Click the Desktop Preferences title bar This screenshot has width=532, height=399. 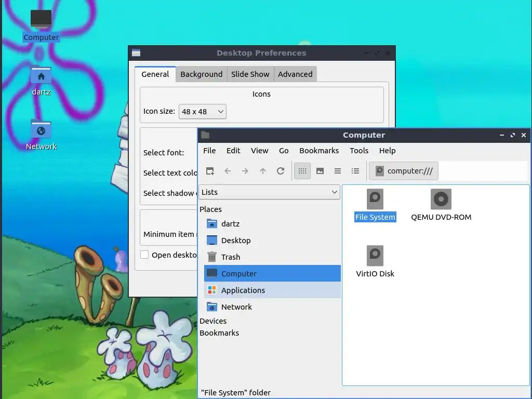pyautogui.click(x=262, y=53)
